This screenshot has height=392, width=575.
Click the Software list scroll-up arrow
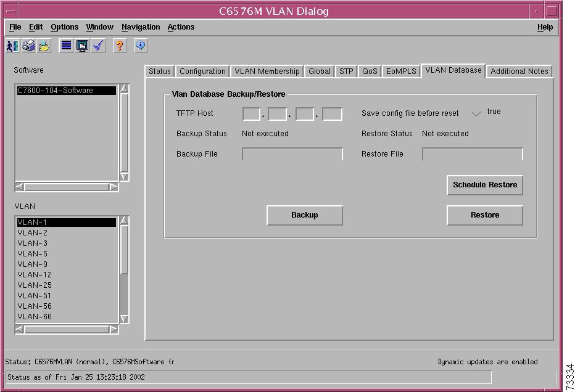[x=124, y=88]
